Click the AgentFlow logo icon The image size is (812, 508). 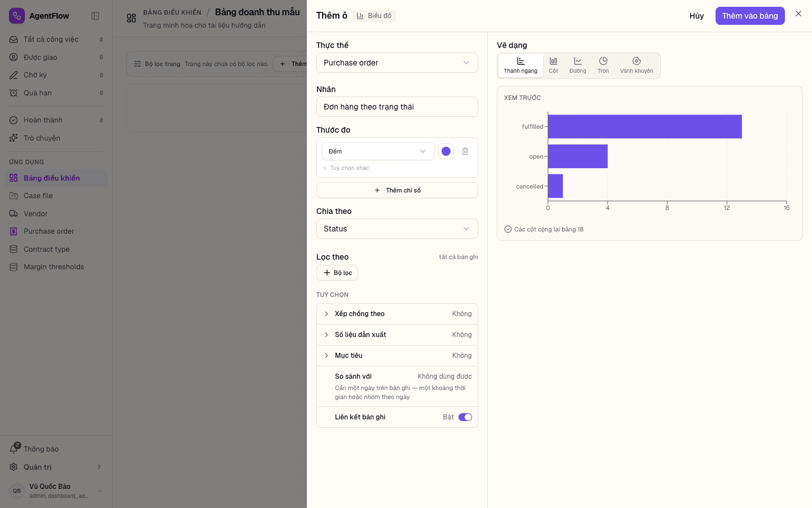click(17, 16)
